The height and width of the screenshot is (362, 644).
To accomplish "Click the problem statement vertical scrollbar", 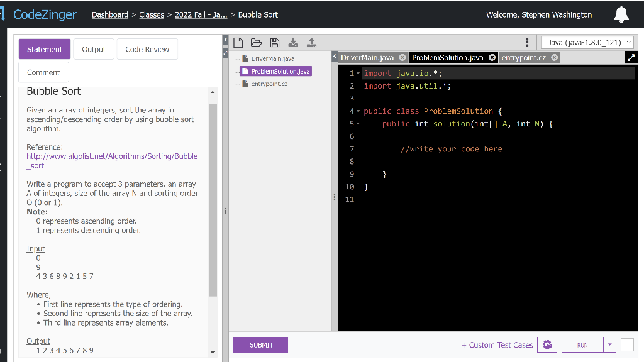I will pos(213,201).
